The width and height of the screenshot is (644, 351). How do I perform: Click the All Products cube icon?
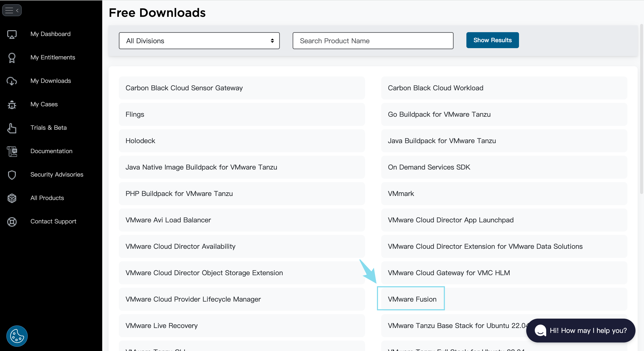tap(12, 198)
